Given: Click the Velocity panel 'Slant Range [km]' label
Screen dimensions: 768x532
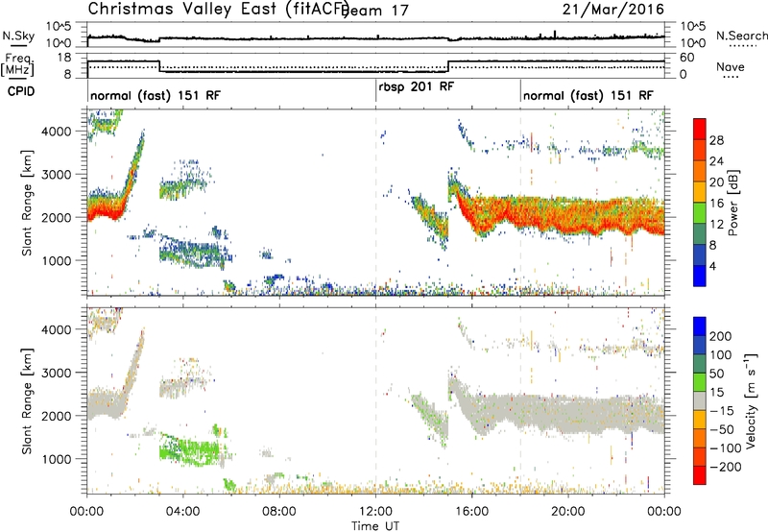Looking at the screenshot, I should (x=27, y=400).
